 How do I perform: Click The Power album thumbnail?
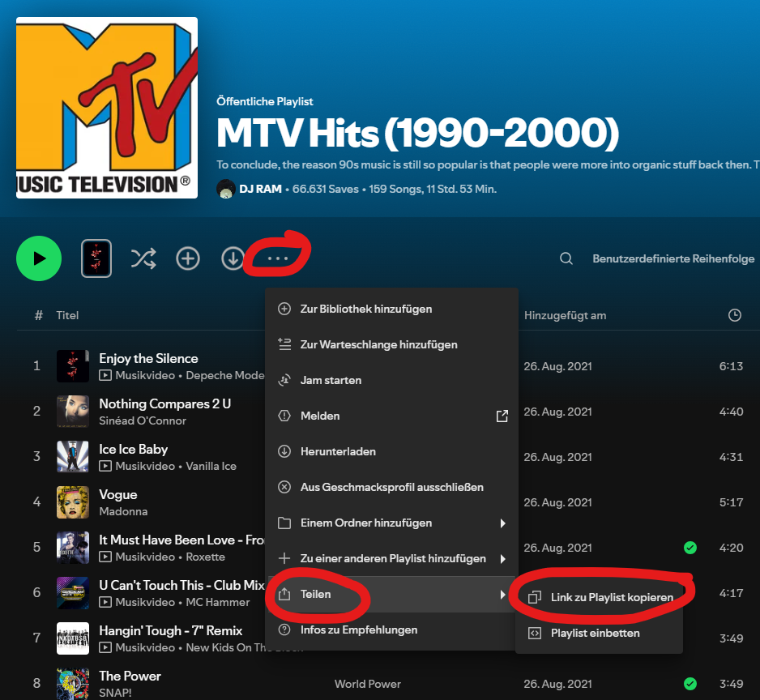point(73,684)
